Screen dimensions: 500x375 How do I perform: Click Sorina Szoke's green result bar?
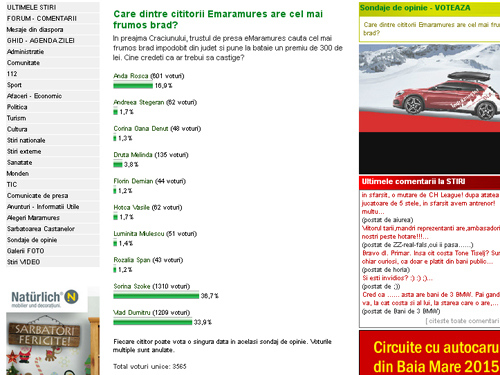tap(156, 296)
